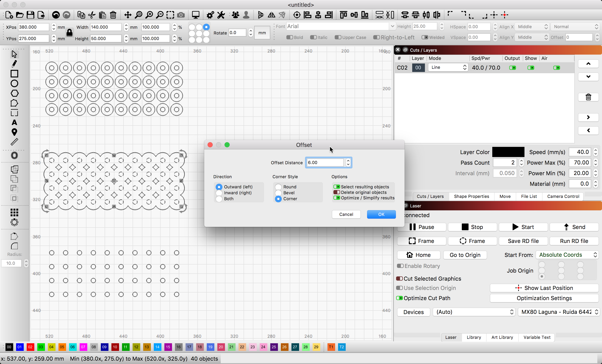Click the Preview monitor icon

tap(196, 15)
